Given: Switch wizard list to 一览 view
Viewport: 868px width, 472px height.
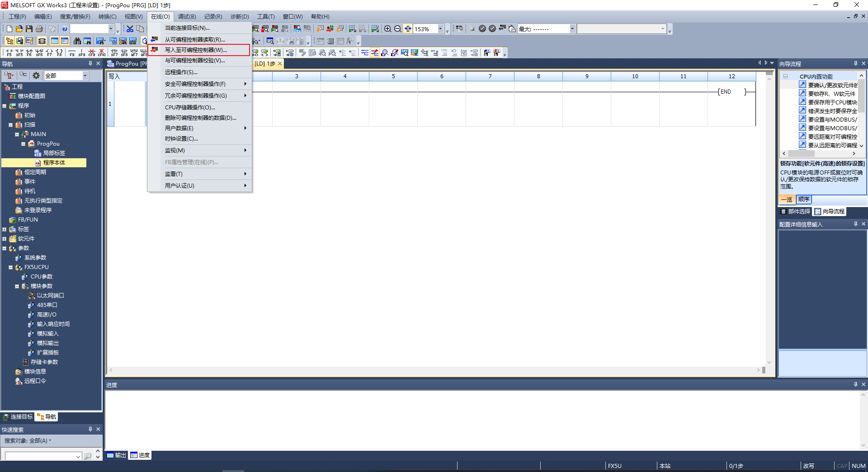Looking at the screenshot, I should 787,199.
